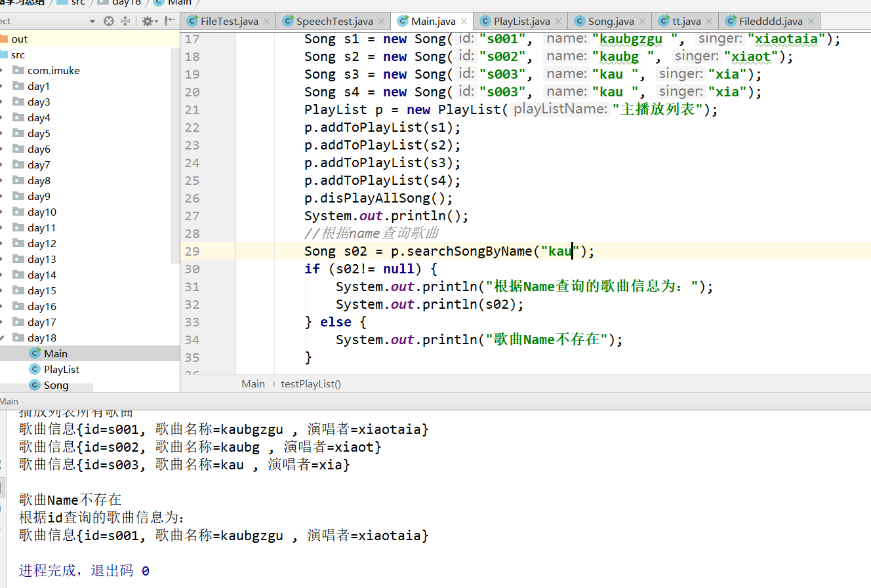Click the collapse-all icon in the Project panel
871x588 pixels.
coord(125,21)
